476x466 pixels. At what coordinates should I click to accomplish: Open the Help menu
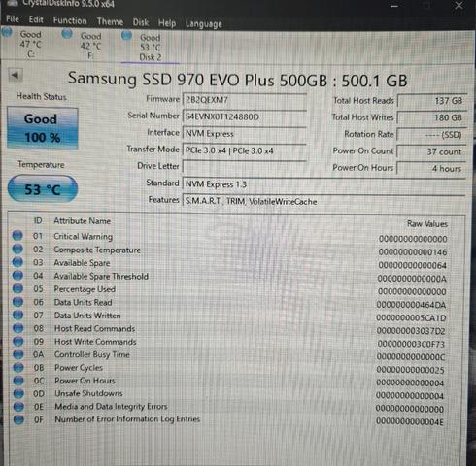[167, 23]
